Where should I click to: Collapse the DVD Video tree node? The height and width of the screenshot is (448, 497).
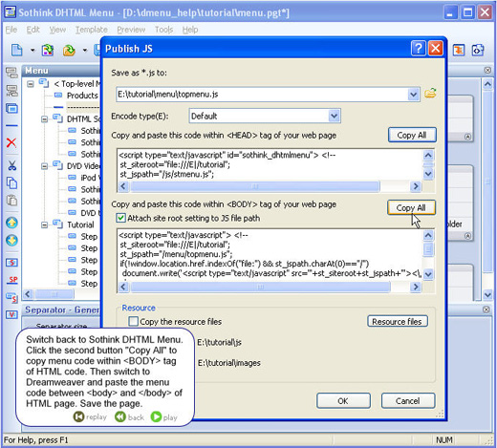pyautogui.click(x=45, y=166)
